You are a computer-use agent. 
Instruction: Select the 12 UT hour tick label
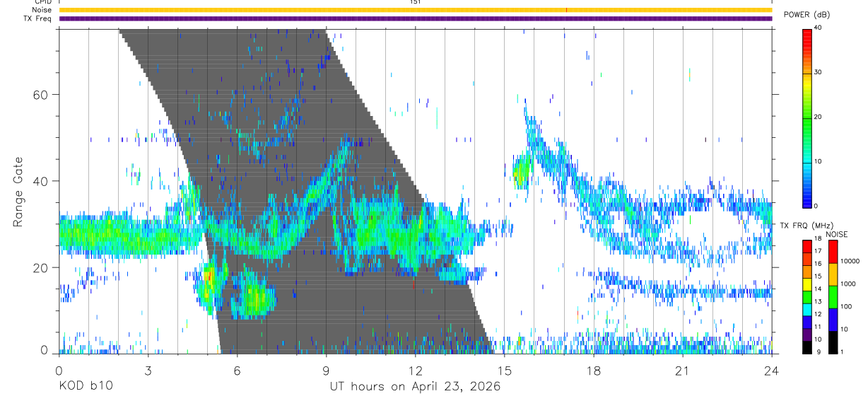tap(415, 371)
